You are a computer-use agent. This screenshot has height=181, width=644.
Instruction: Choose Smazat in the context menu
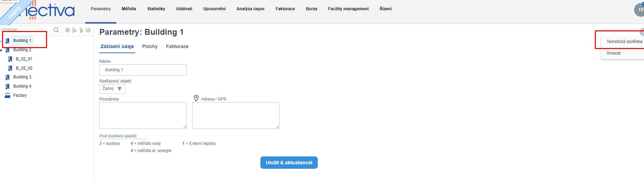(x=613, y=53)
